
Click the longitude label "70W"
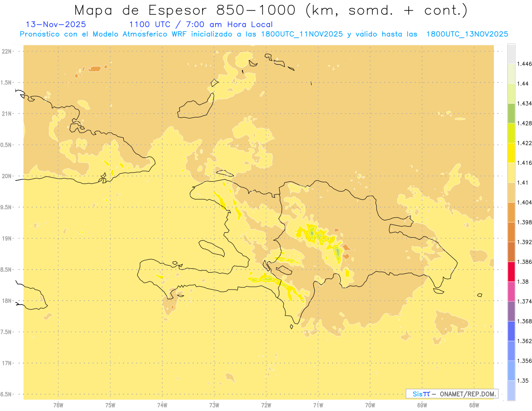coord(370,405)
